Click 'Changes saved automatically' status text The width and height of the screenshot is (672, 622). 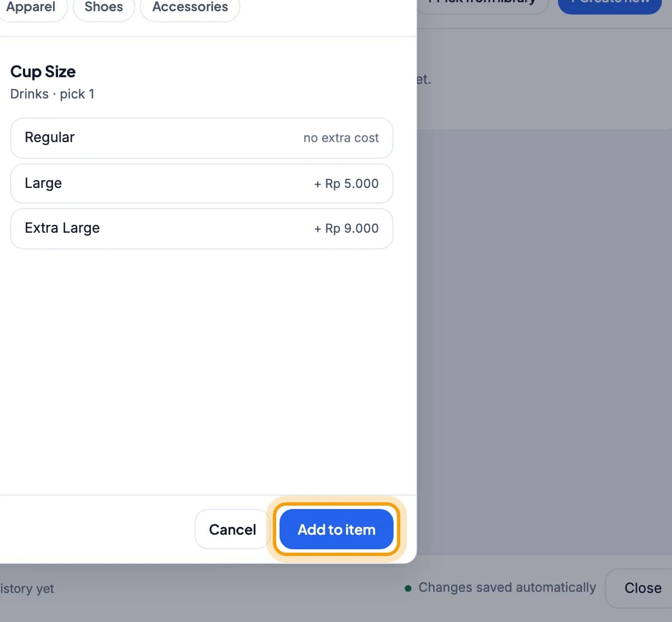point(507,587)
